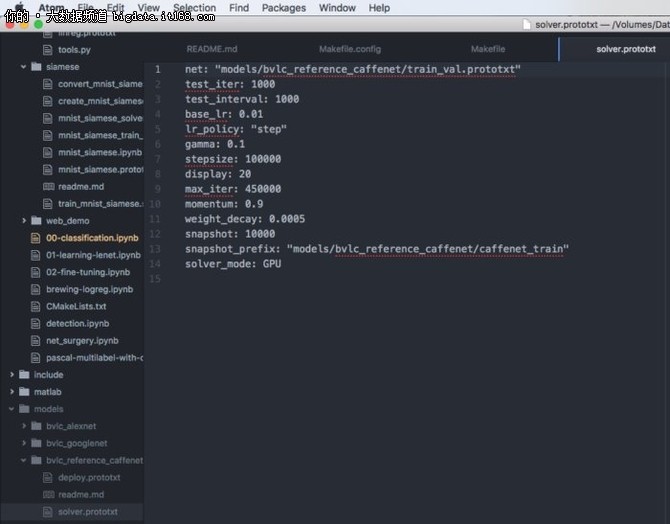670x524 pixels.
Task: Click the "test_interval: 1000" line
Action: click(242, 99)
